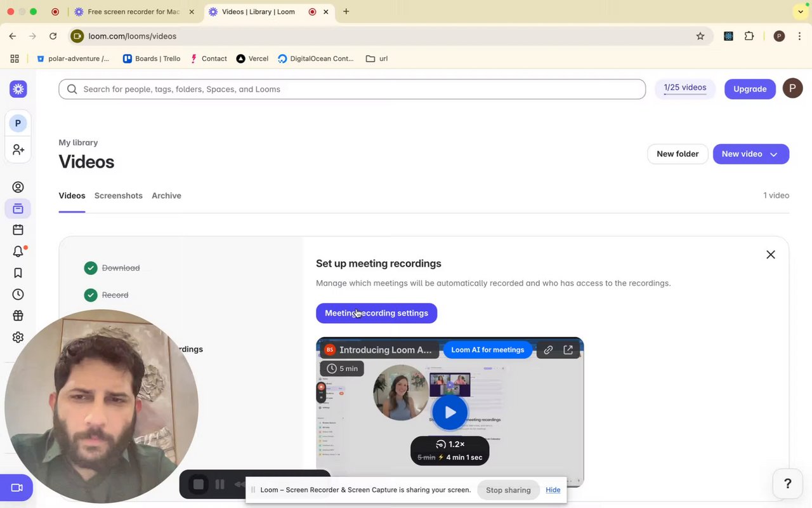Close the Videos | Library | Loom browser tab
Image resolution: width=812 pixels, height=508 pixels.
tap(326, 11)
